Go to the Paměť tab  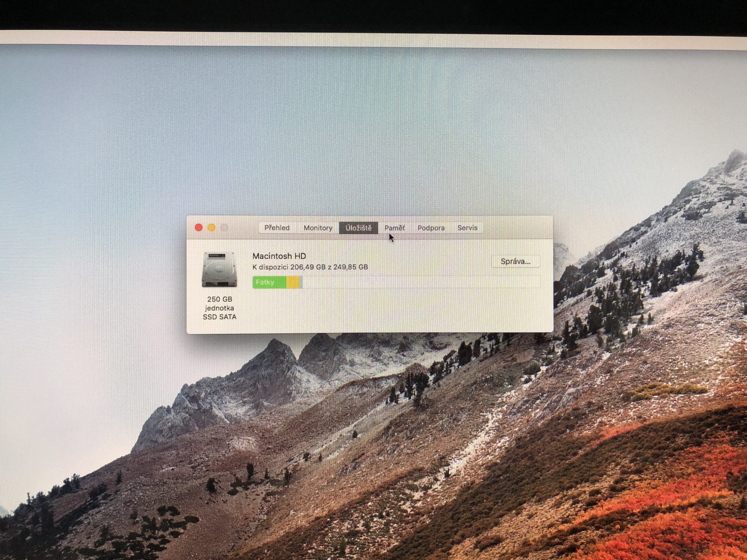394,228
